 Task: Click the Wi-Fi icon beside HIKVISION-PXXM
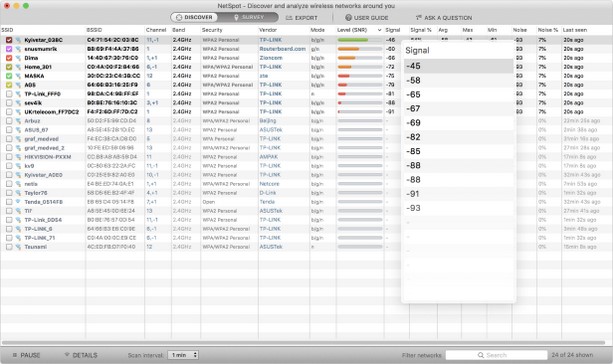click(x=18, y=157)
